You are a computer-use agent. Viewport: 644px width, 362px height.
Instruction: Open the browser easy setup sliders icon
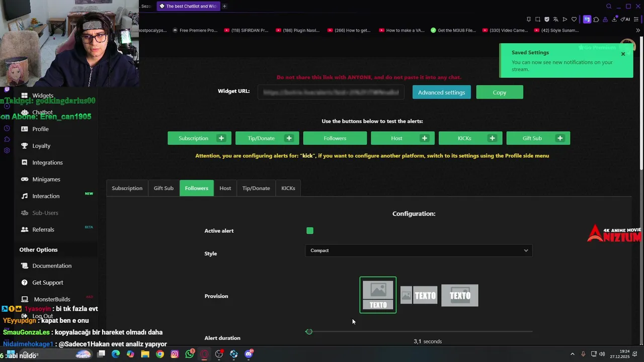pyautogui.click(x=636, y=19)
